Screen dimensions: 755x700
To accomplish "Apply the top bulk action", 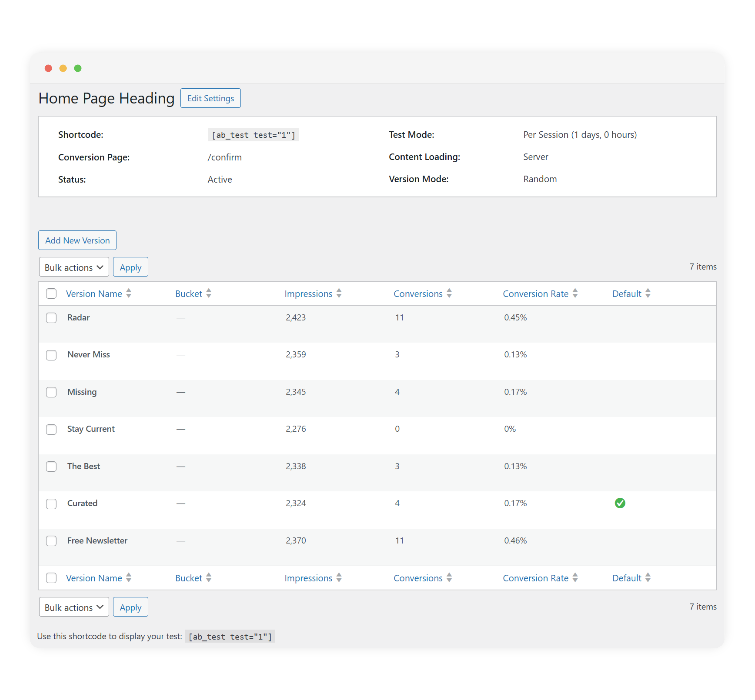I will (x=130, y=267).
